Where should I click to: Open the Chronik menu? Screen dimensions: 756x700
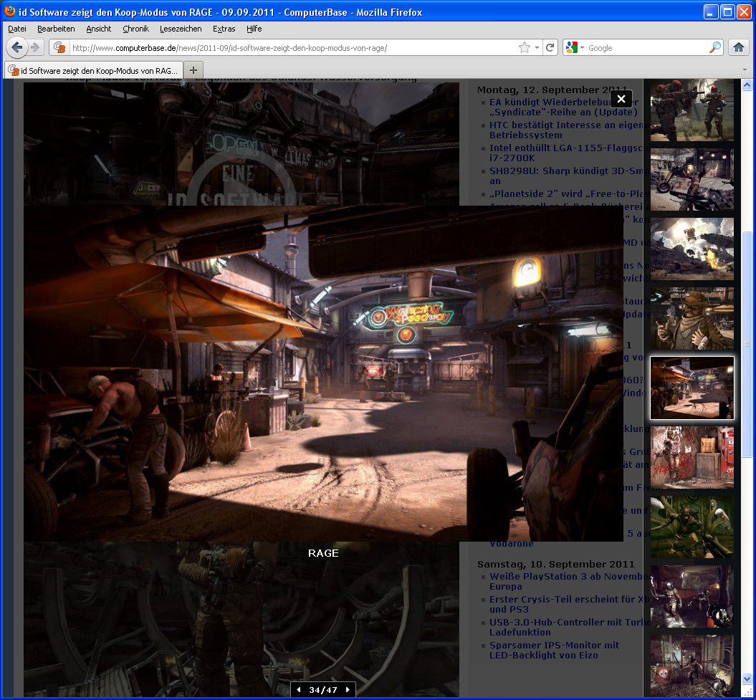(x=135, y=29)
